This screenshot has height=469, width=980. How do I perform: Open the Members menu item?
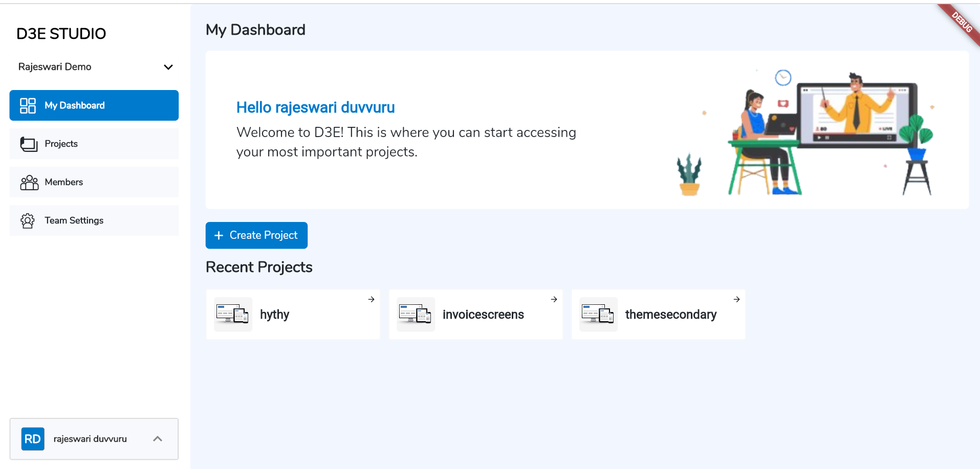pos(64,182)
